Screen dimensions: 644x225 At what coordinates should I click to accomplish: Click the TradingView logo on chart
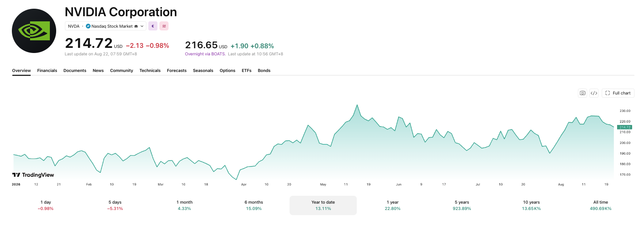coord(33,175)
